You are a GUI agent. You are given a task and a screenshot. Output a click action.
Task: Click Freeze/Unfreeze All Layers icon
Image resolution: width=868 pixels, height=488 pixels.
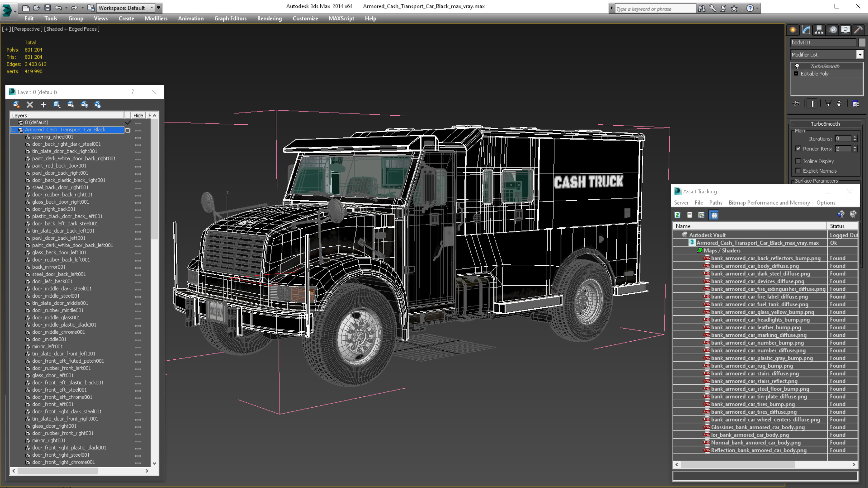point(98,105)
